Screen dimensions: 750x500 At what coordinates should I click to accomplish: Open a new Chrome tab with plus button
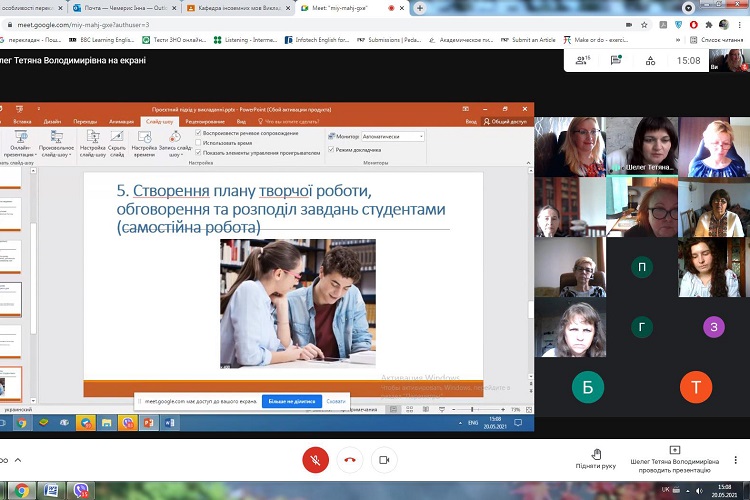tap(419, 8)
